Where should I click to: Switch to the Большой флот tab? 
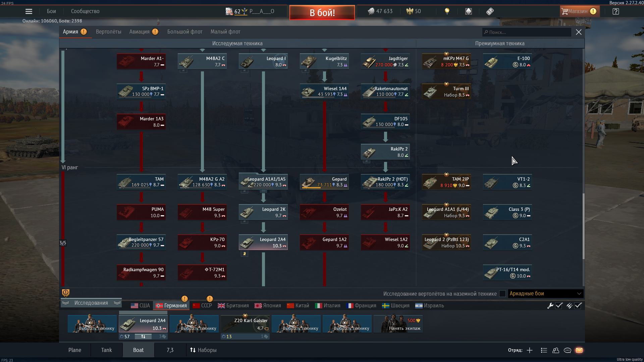click(x=185, y=32)
